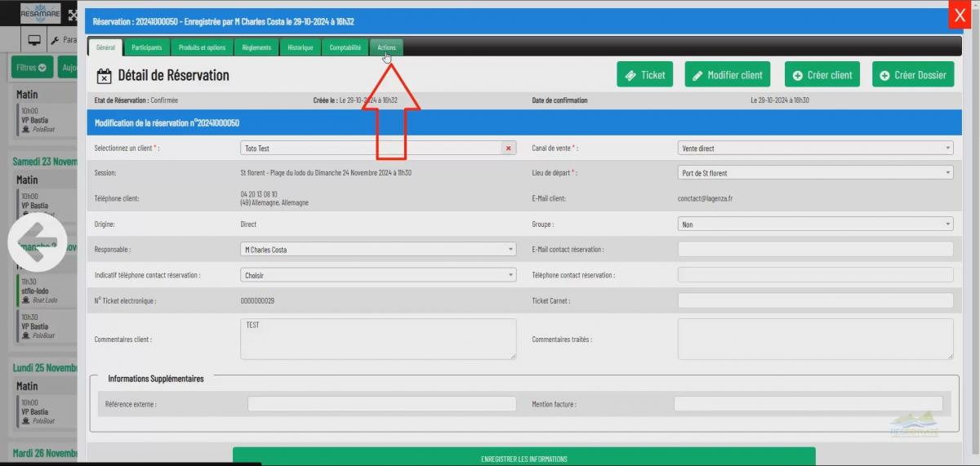The width and height of the screenshot is (980, 466).
Task: Open the Filtres button in the background
Action: click(32, 69)
